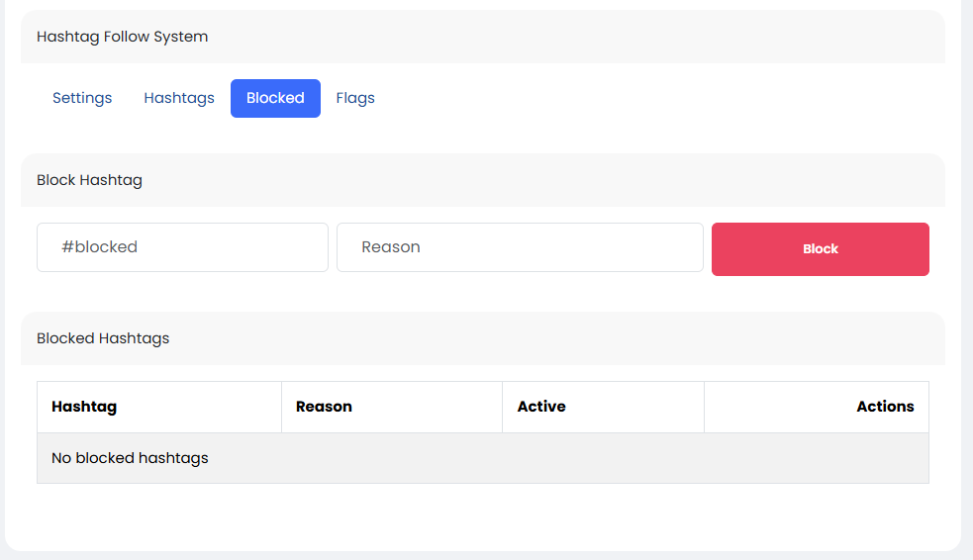Place cursor in hashtag name box
The image size is (973, 560).
tap(182, 247)
